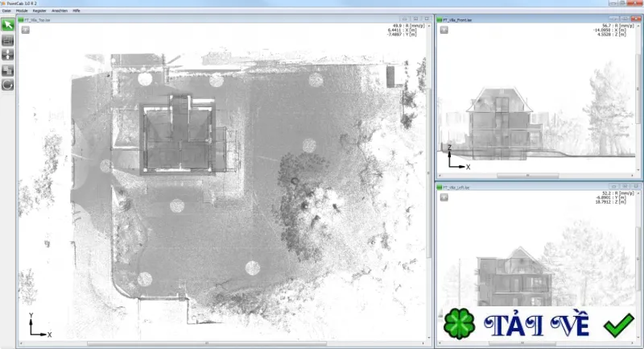Screen dimensions: 644x349
Task: Click the green four-leaf clover icon
Action: point(459,323)
